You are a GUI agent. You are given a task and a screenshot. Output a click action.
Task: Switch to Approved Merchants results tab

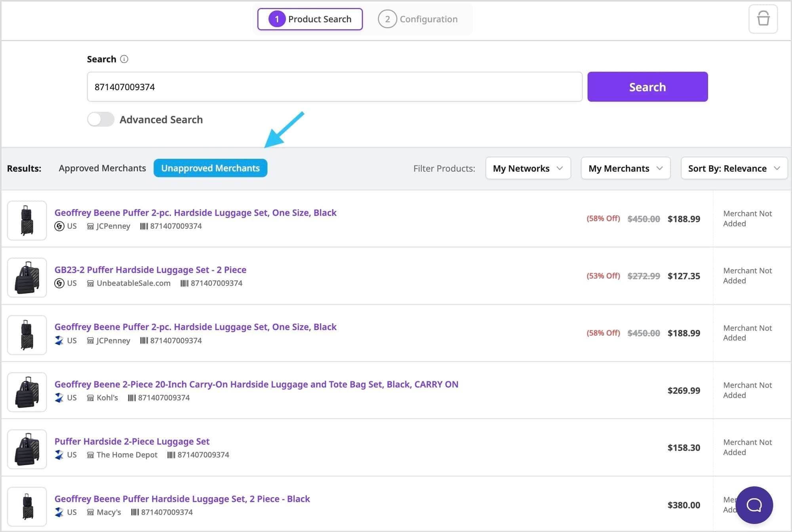coord(102,168)
